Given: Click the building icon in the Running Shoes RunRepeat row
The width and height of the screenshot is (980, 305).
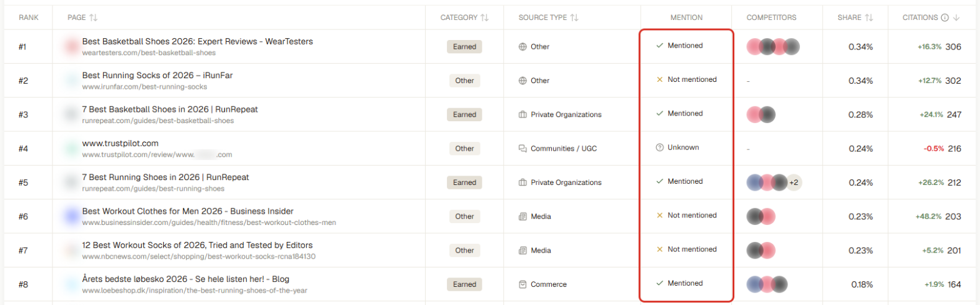Looking at the screenshot, I should [x=522, y=182].
